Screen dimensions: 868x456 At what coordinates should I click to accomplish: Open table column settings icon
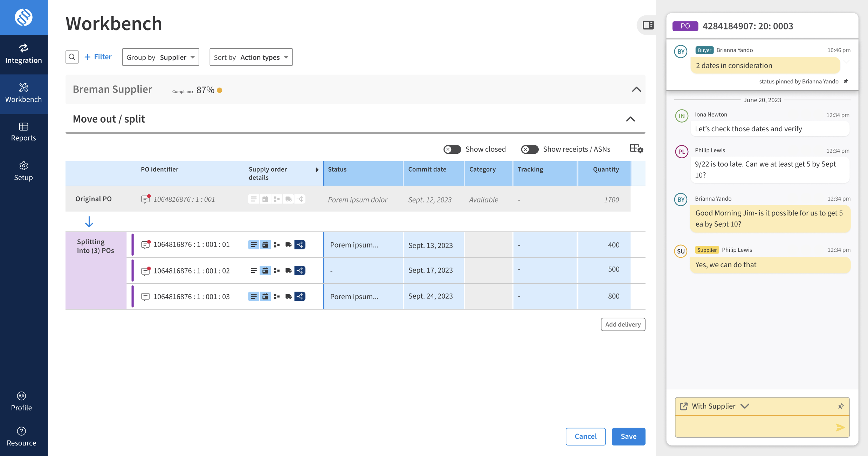[636, 149]
